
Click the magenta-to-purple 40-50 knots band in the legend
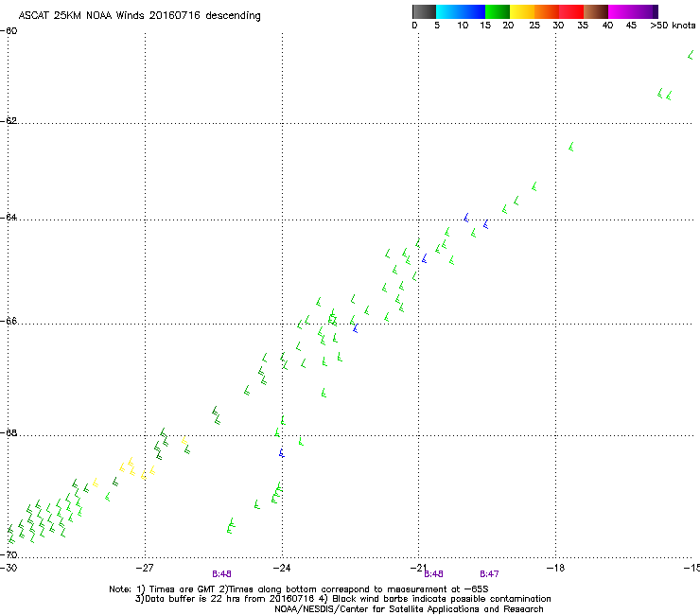click(633, 11)
